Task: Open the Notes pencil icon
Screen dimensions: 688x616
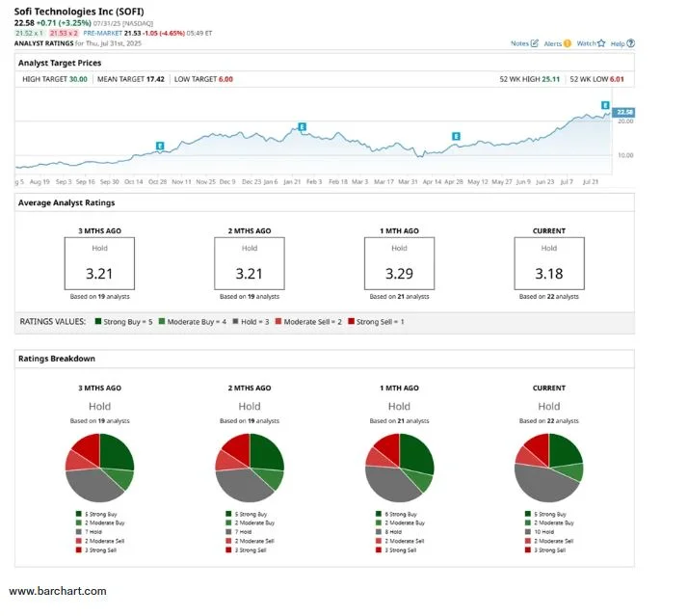Action: (535, 43)
